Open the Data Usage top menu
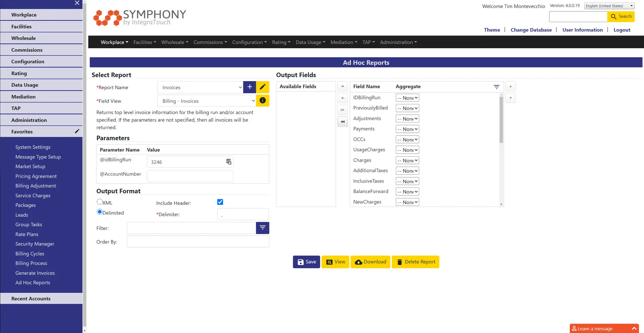Viewport: 644px width, 333px height. pyautogui.click(x=310, y=42)
